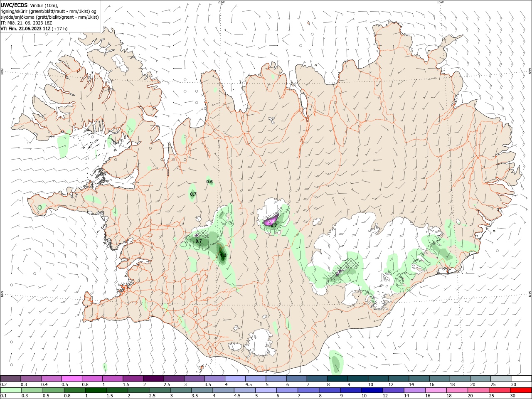Click the UWC/ECDS title text
Viewport: 532px width, 399px height.
(14, 5)
